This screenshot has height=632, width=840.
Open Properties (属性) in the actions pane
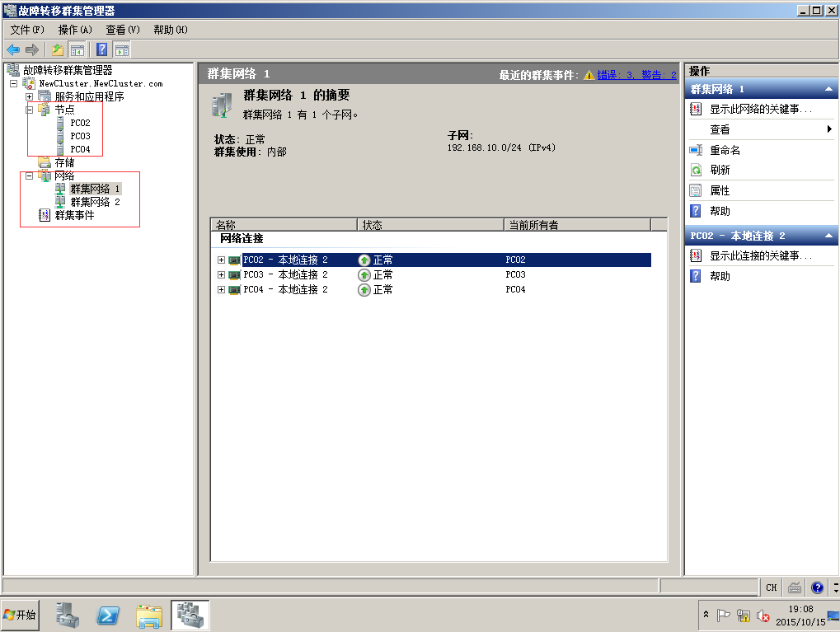[720, 190]
